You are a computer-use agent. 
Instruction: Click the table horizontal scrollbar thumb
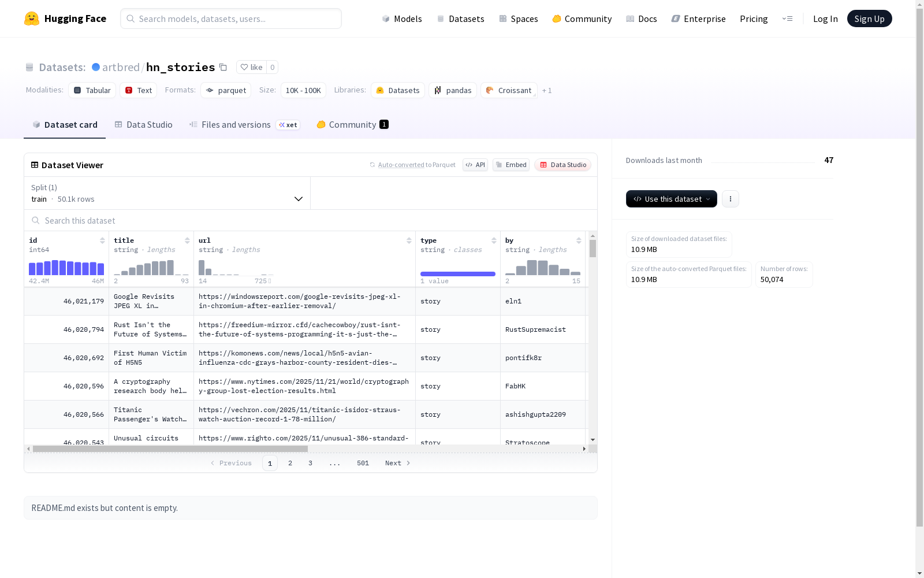pos(170,449)
